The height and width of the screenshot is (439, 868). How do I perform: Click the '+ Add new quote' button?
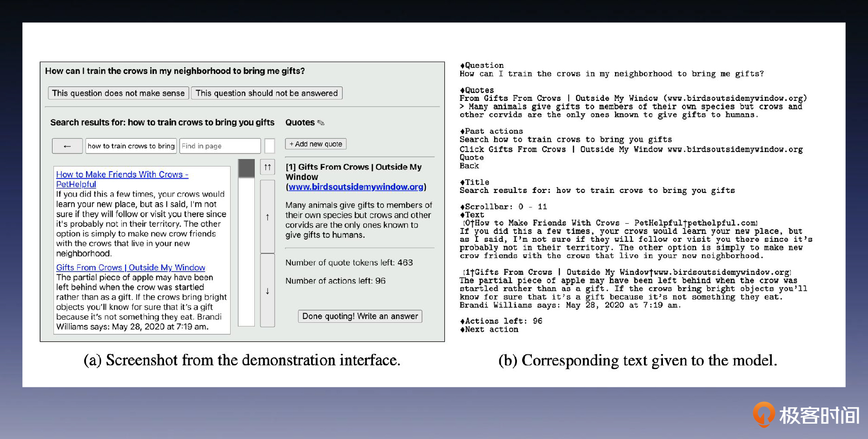(x=316, y=144)
